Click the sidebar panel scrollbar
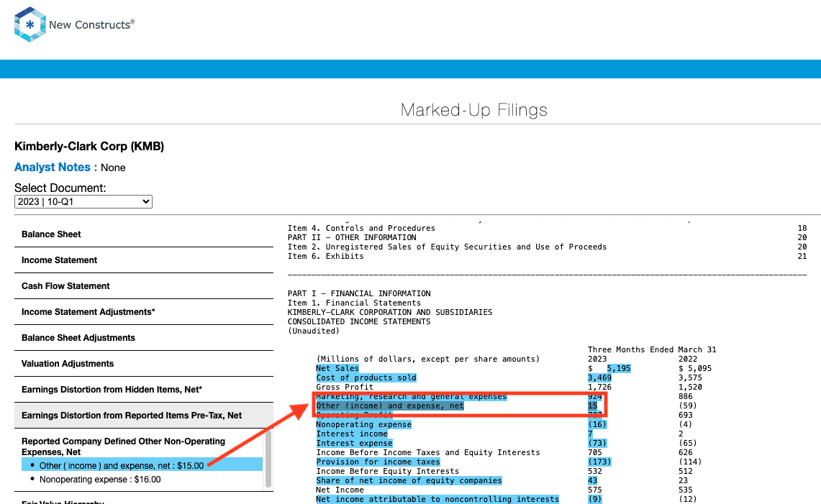 (268, 459)
